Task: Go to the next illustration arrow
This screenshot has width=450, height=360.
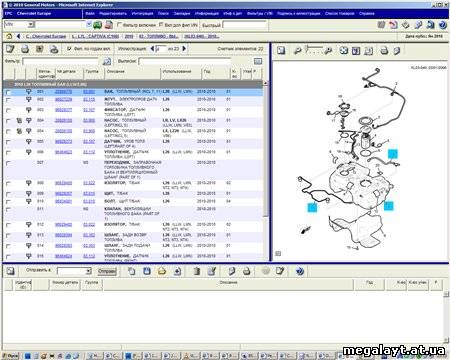Action: tap(184, 49)
